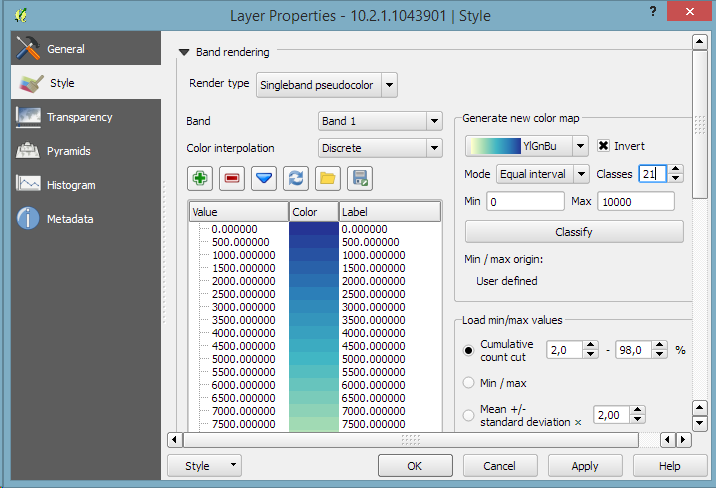Open the Pyramids section in sidebar

[68, 151]
